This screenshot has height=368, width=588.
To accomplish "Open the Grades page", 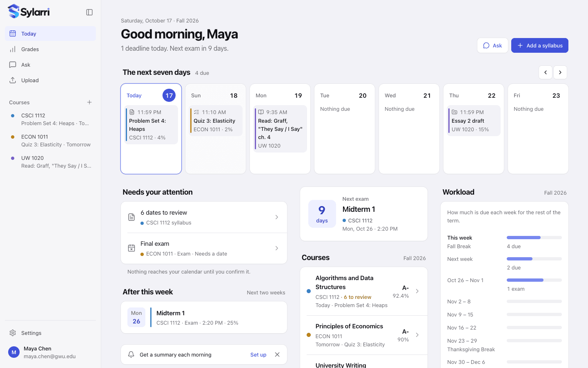I will [x=51, y=49].
